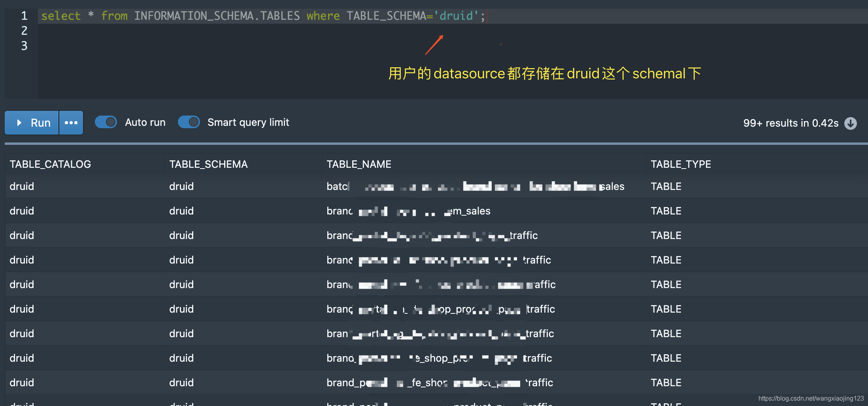Sort by the TABLE_TYPE column header

[x=681, y=164]
